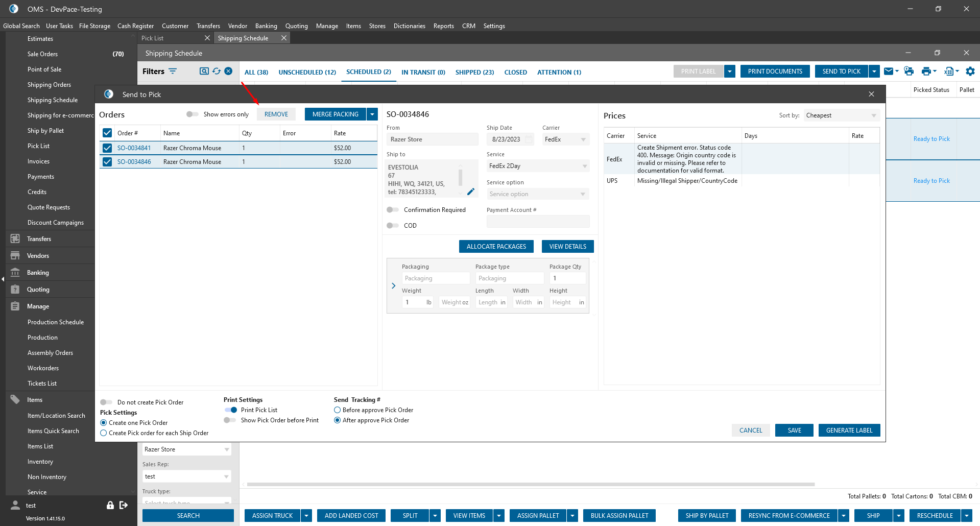Click the ALLOCATE PACKAGES button
The height and width of the screenshot is (526, 980).
point(496,247)
